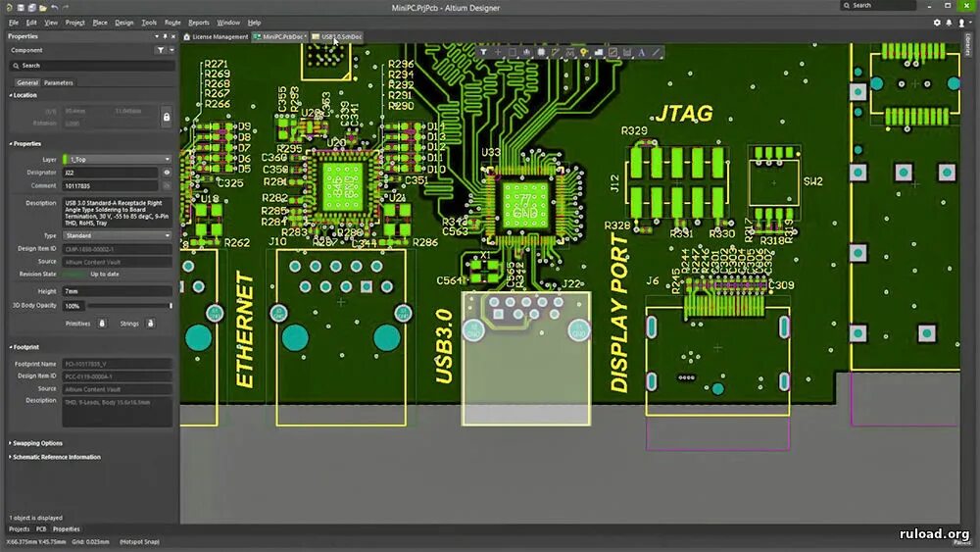Viewport: 980px width, 552px height.
Task: Click the place keepout icon in Active Bar
Action: pyautogui.click(x=612, y=53)
